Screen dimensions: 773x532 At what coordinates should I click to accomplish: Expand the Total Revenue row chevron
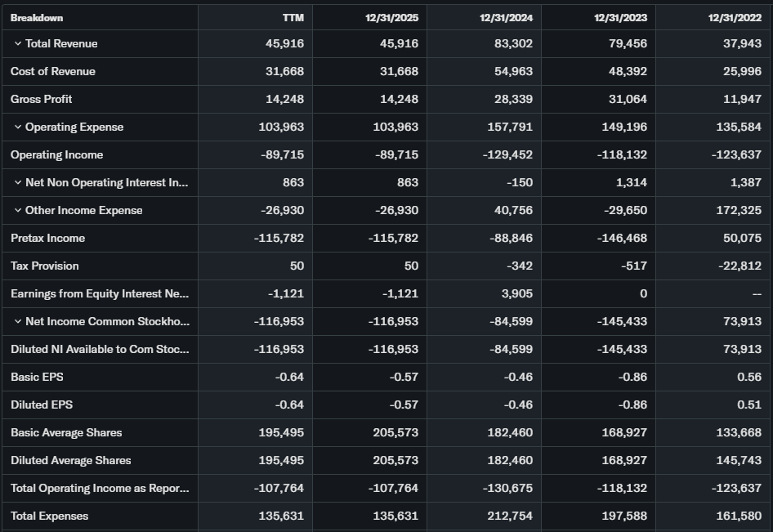coord(18,43)
